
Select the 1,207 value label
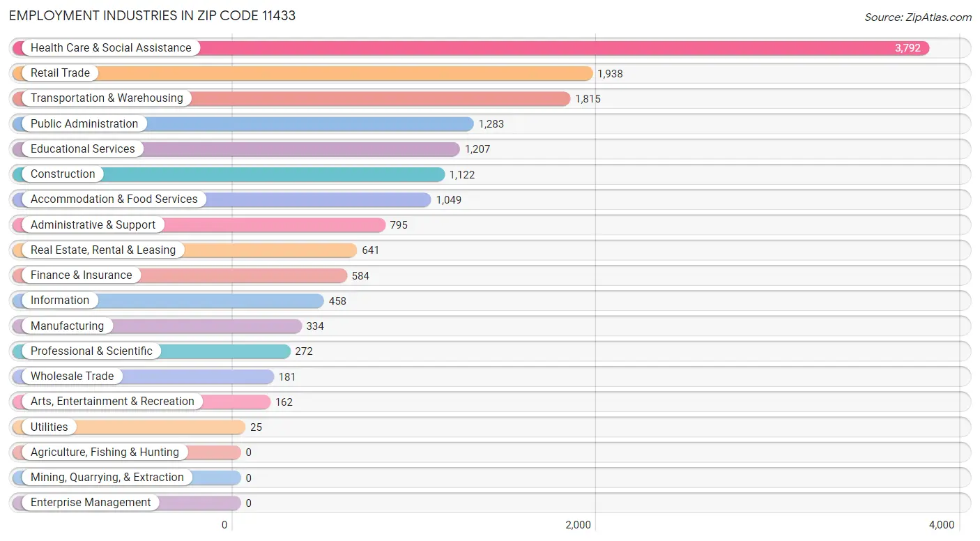[x=477, y=149]
